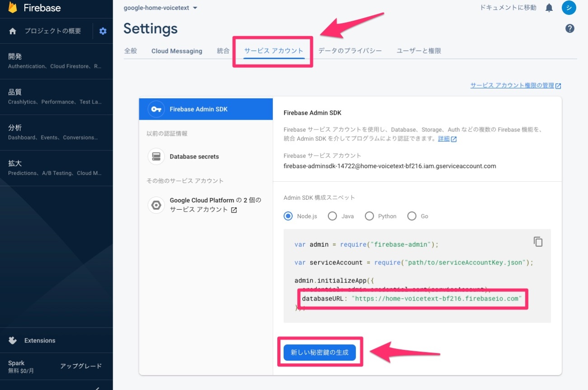Click the Firebase flame logo

pos(12,7)
